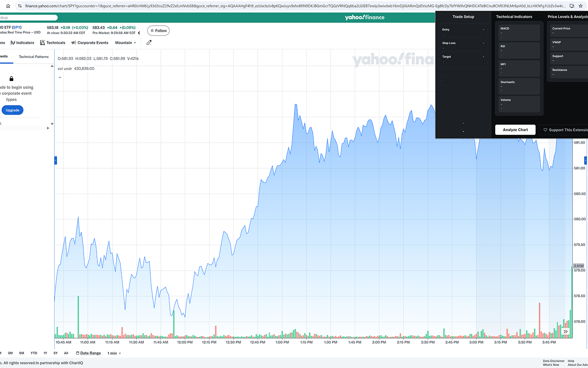Open the Technicals menu
This screenshot has width=588, height=368.
[x=53, y=43]
